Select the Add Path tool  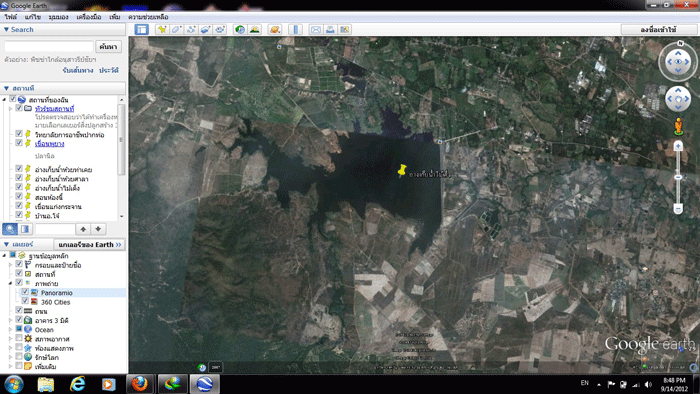191,29
